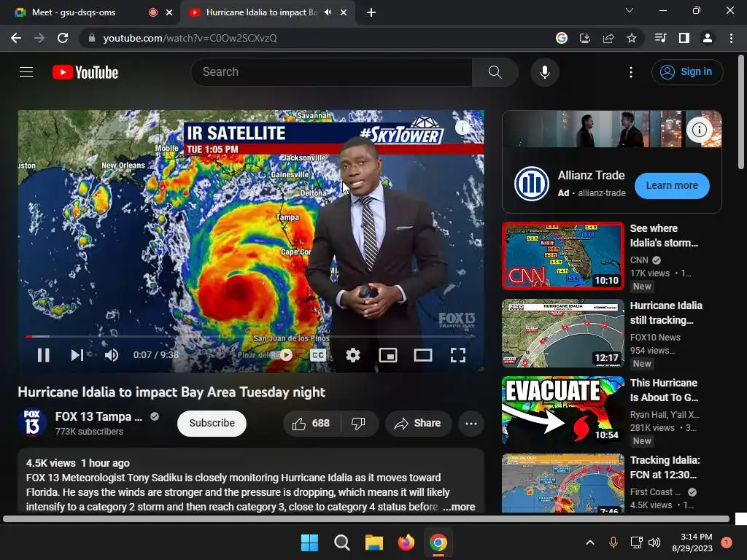Image resolution: width=747 pixels, height=560 pixels.
Task: Go forward in browser
Action: [x=39, y=38]
